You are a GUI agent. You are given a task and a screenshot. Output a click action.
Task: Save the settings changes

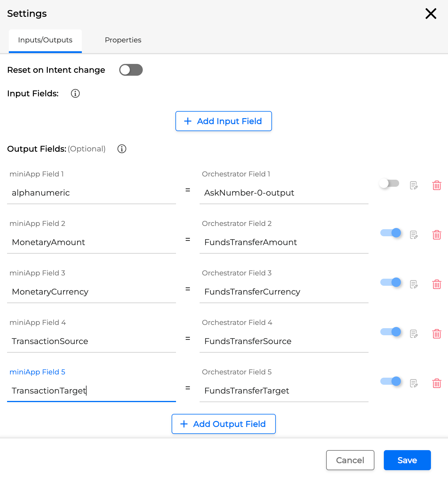[407, 460]
